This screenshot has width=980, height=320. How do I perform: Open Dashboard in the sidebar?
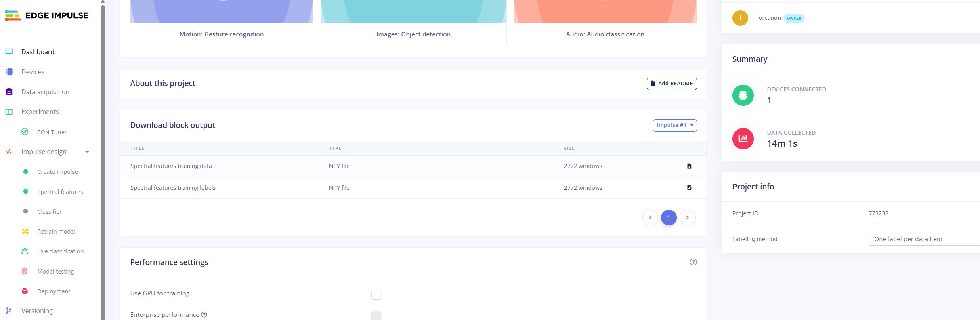[x=38, y=52]
